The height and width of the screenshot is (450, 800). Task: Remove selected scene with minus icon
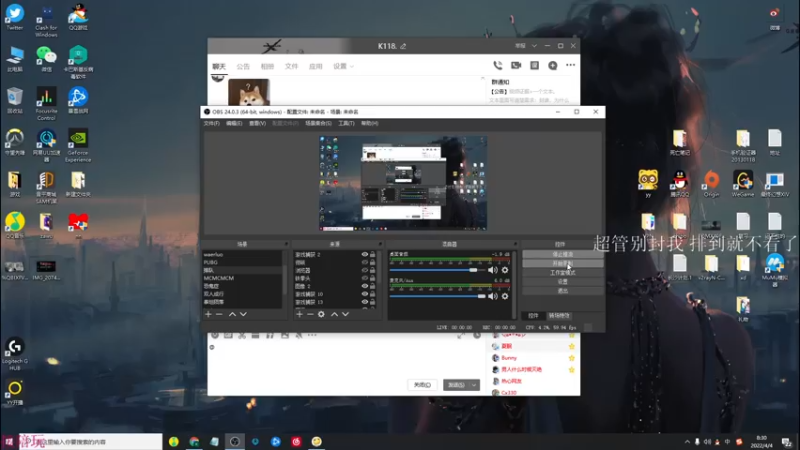point(219,314)
